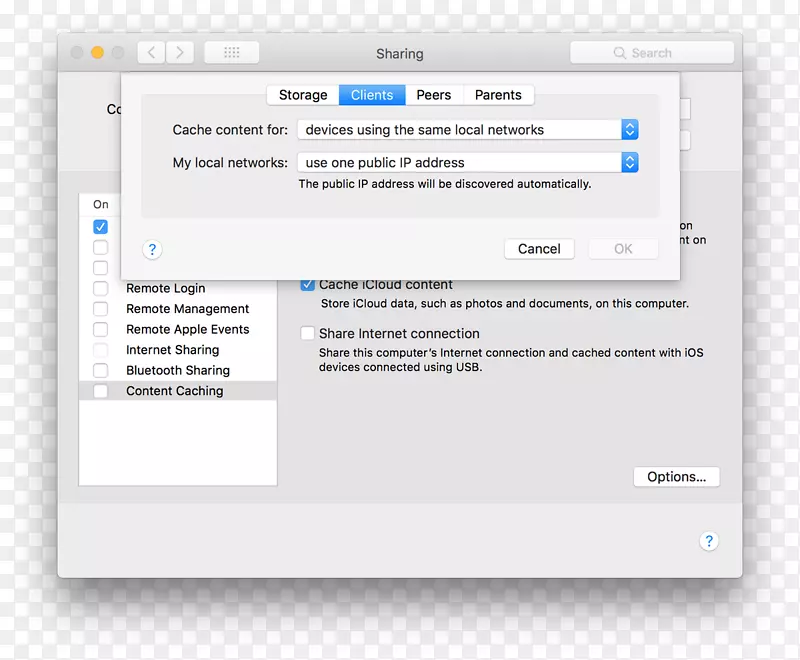Tick the Remote Login service checkbox
800x660 pixels.
click(101, 288)
